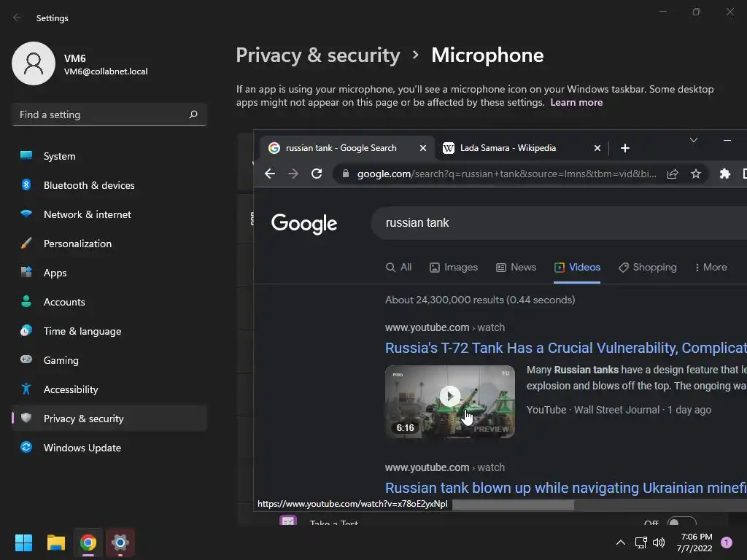Open a new Chrome tab
Image resolution: width=747 pixels, height=560 pixels.
coord(625,148)
